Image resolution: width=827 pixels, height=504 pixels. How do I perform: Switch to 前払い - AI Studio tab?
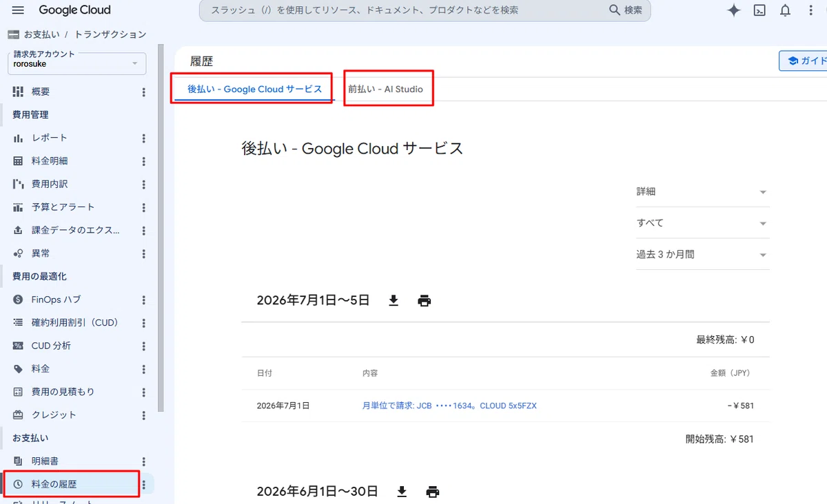[x=385, y=89]
